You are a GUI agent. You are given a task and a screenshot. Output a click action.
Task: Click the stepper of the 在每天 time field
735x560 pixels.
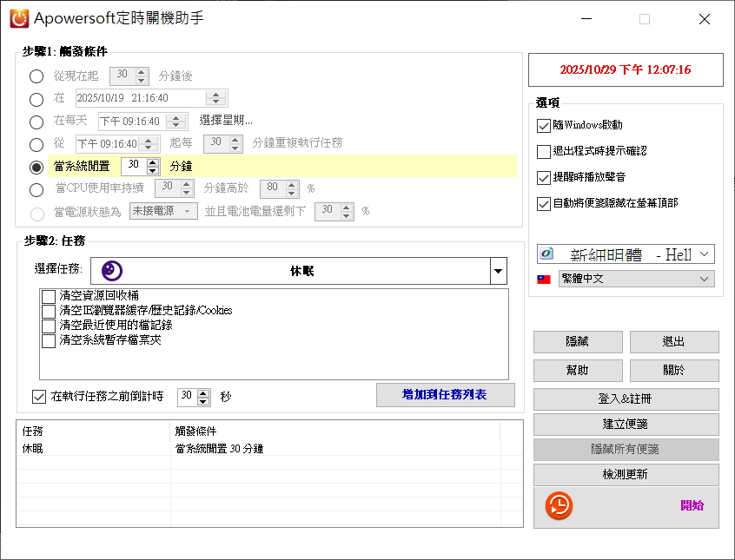coord(175,122)
